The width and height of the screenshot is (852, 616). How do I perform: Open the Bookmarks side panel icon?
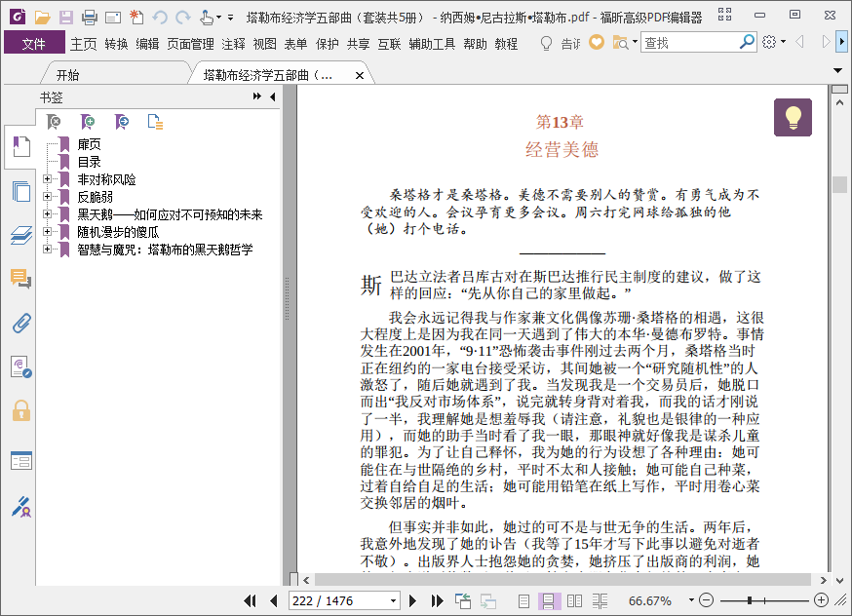(x=21, y=146)
